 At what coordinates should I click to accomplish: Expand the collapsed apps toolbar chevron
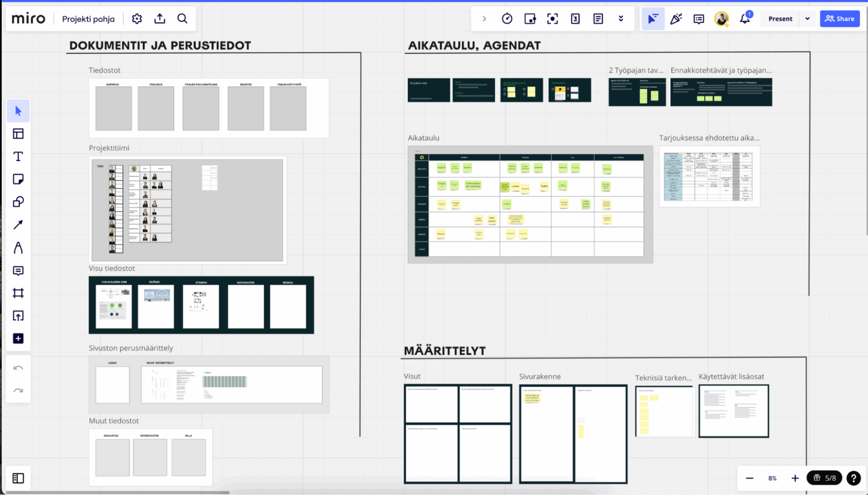[x=484, y=19]
